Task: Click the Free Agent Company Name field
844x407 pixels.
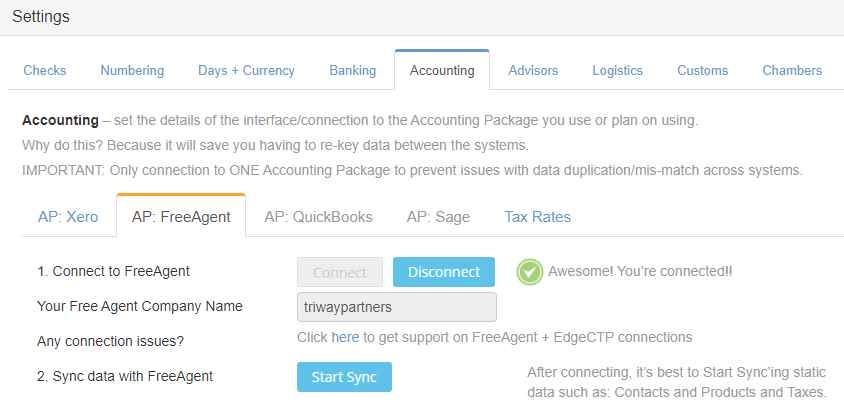Action: [397, 307]
